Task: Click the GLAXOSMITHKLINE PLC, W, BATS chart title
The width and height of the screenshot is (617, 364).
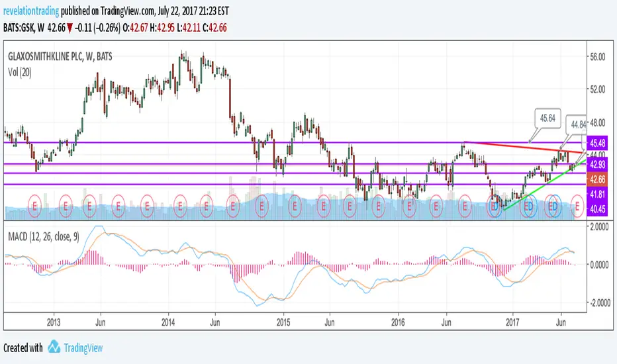Action: pyautogui.click(x=60, y=57)
